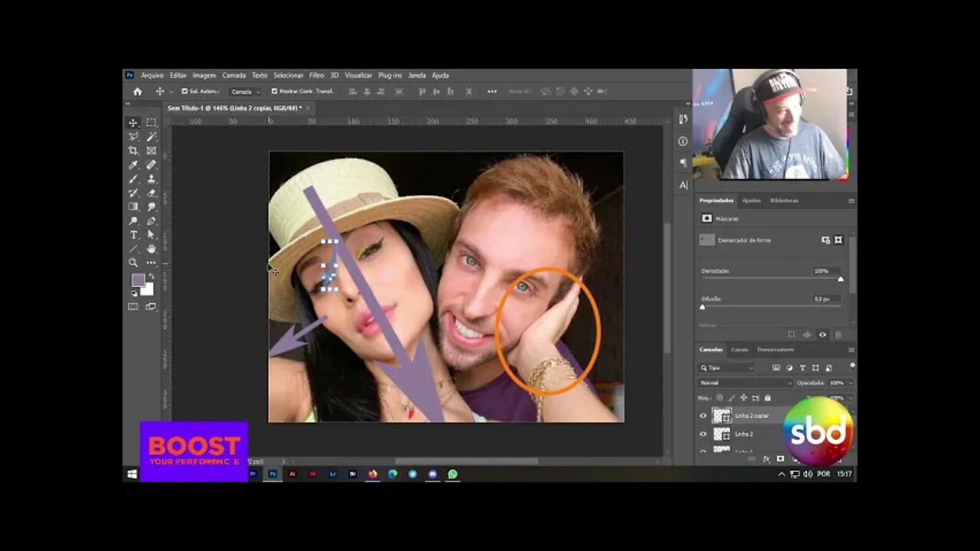Open the Camada menu
This screenshot has width=980, height=551.
click(x=234, y=75)
